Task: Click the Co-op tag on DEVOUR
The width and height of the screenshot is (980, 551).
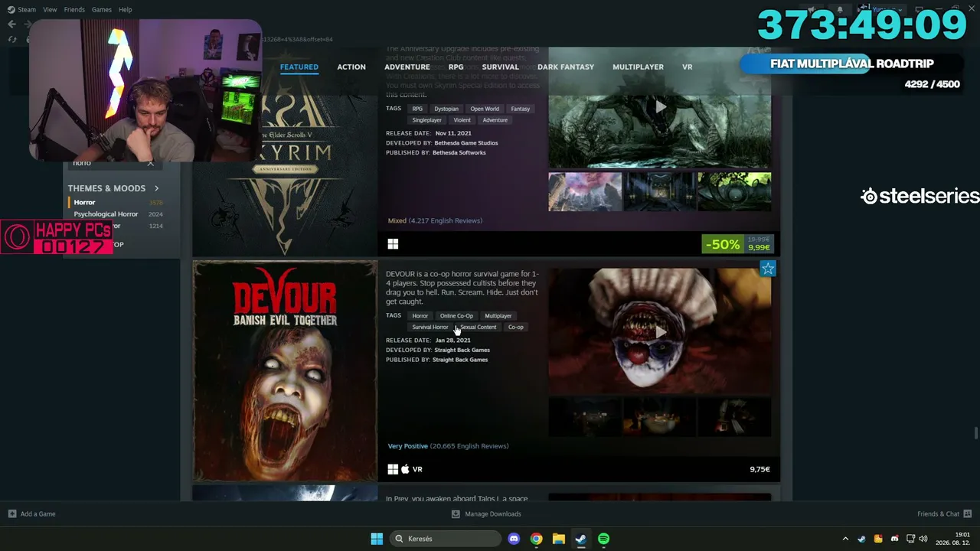Action: tap(516, 328)
